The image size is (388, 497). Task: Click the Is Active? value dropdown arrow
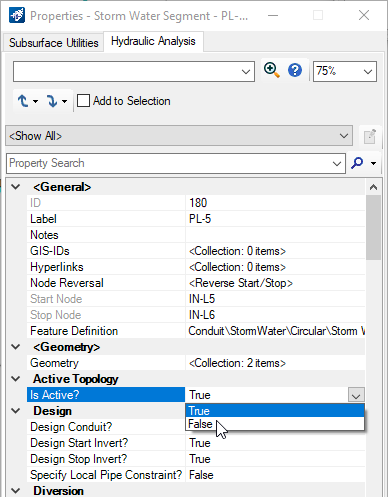pos(356,395)
